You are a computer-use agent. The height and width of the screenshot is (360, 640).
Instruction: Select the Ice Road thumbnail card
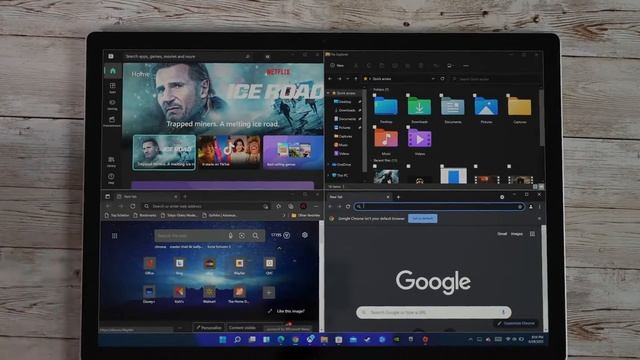point(164,152)
